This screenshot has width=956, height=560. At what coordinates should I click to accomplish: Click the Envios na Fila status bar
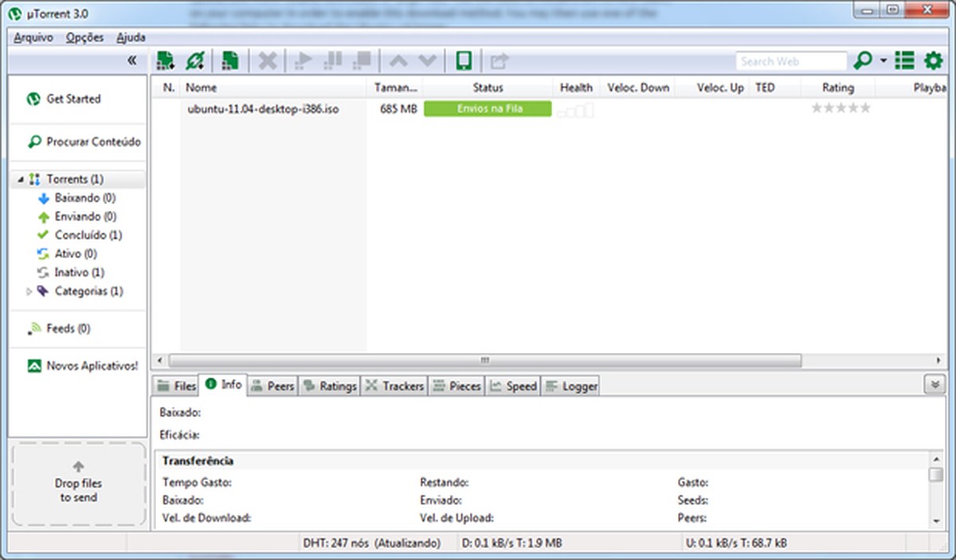488,109
